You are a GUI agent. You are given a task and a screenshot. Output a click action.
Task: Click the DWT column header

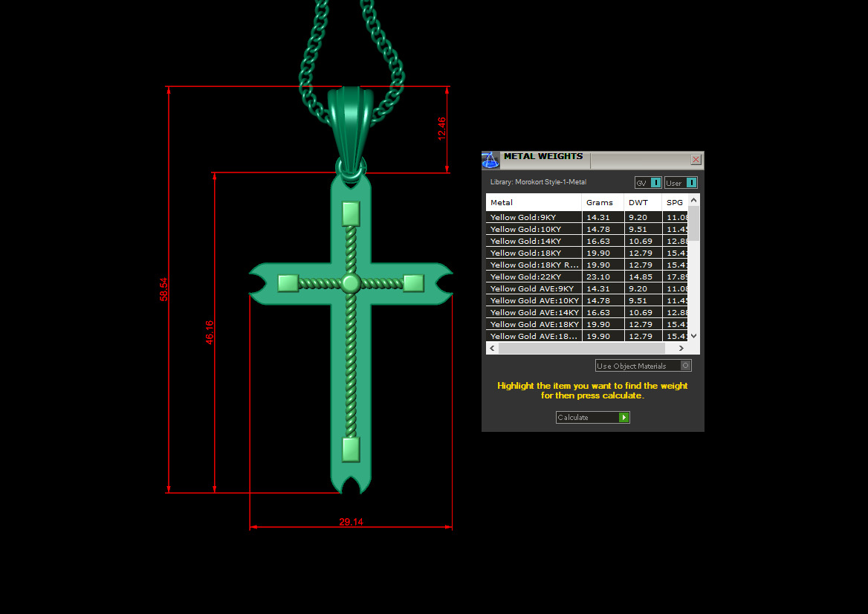click(x=642, y=202)
